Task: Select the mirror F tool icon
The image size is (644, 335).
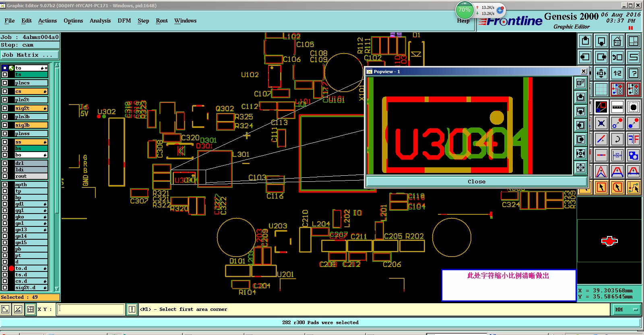Action: [x=634, y=139]
